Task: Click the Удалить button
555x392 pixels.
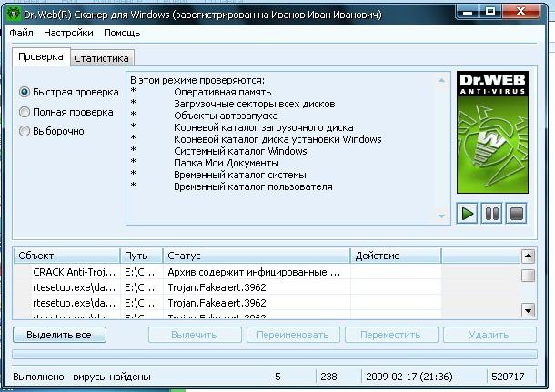Action: 489,335
